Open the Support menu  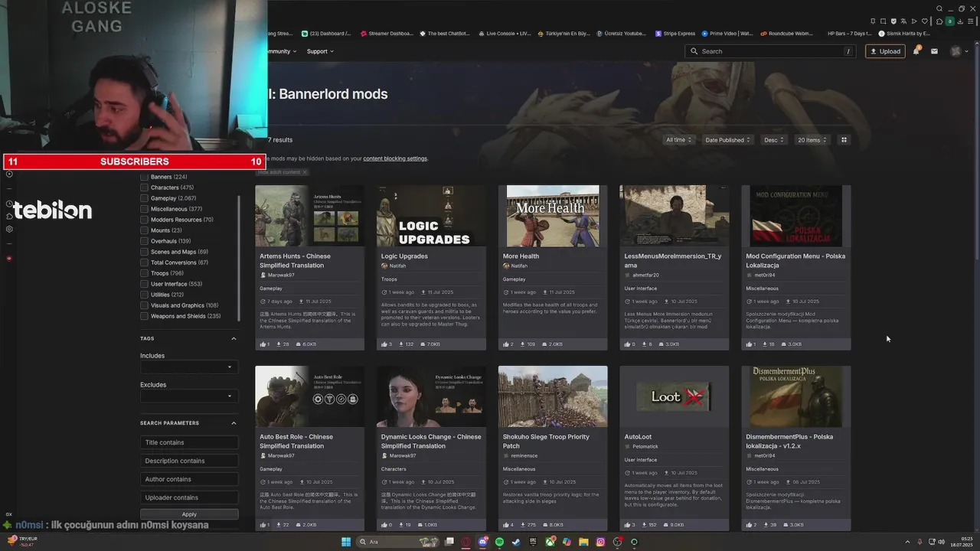click(320, 51)
